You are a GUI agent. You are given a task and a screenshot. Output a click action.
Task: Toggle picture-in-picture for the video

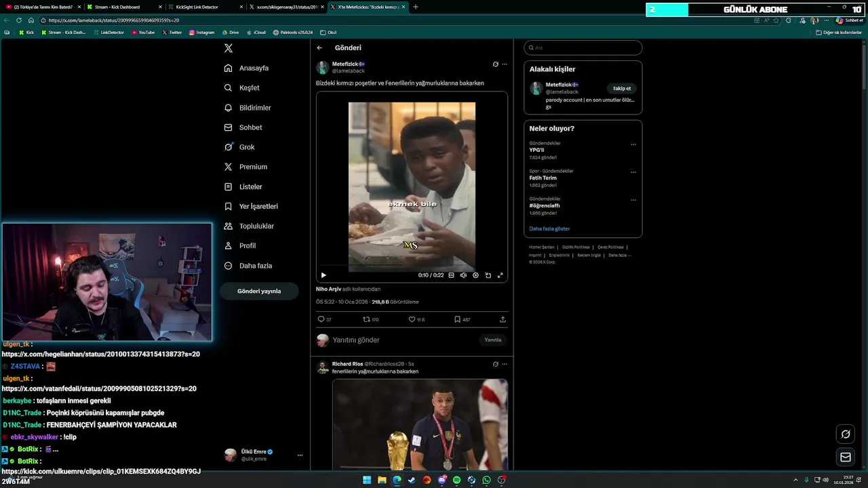(x=488, y=275)
